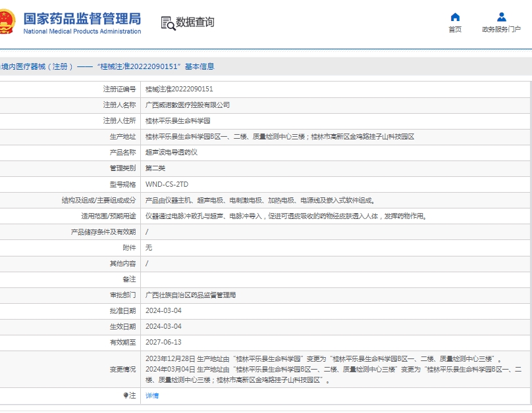This screenshot has width=532, height=413.
Task: Click management category 第二类
Action: click(155, 168)
